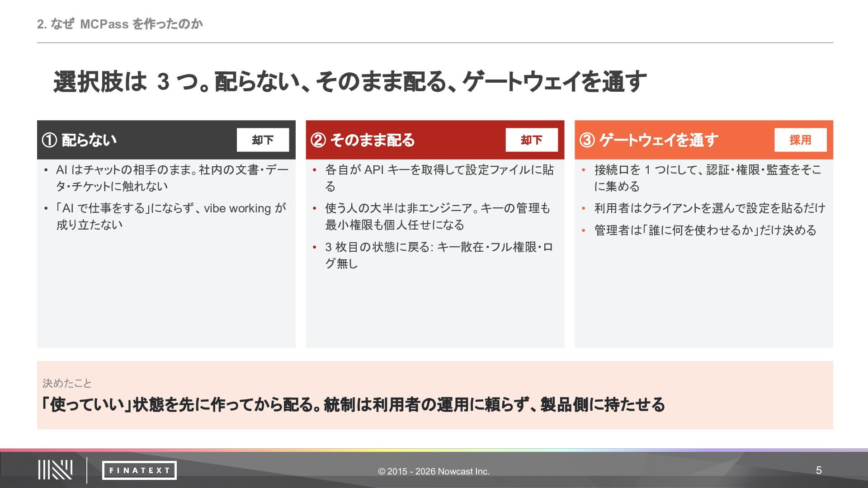Click the copyright text Nowcast Inc.
The width and height of the screenshot is (868, 488).
(434, 471)
